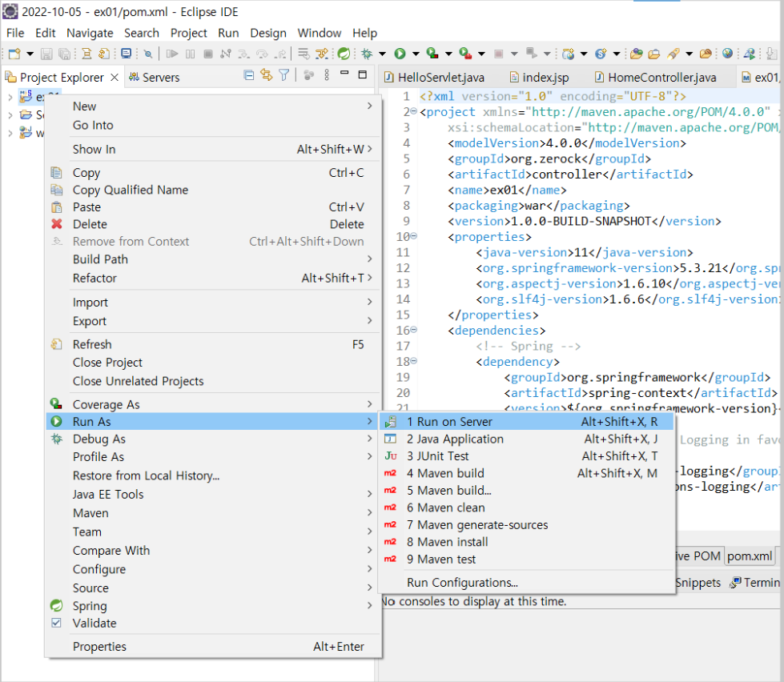Open the Search toolbar dropdown arrow
This screenshot has height=682, width=784.
click(689, 54)
